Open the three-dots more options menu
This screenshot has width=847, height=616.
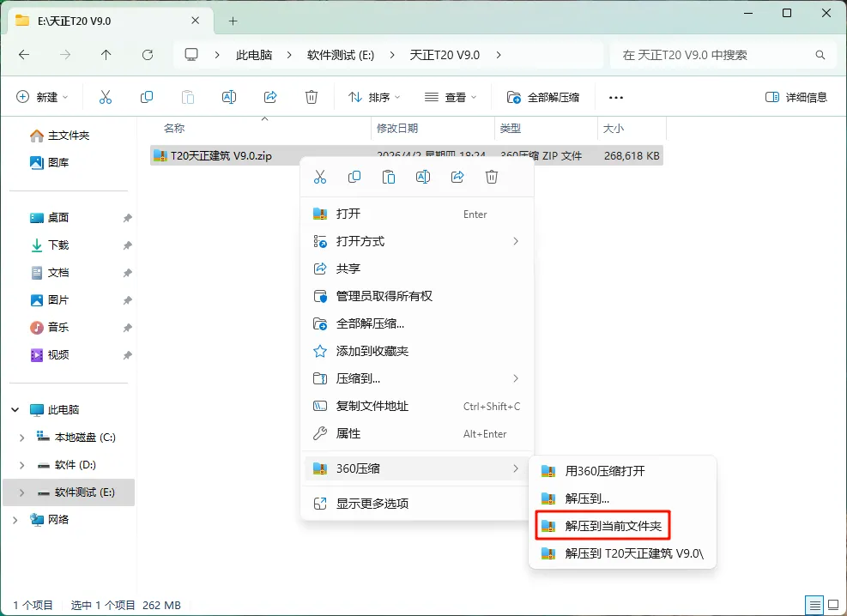(x=616, y=98)
